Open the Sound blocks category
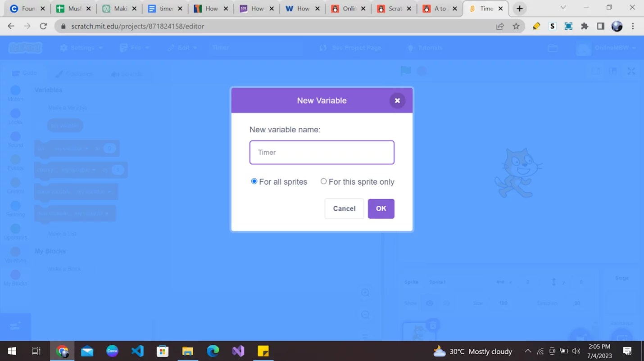Viewport: 644px width, 361px height. tap(15, 137)
